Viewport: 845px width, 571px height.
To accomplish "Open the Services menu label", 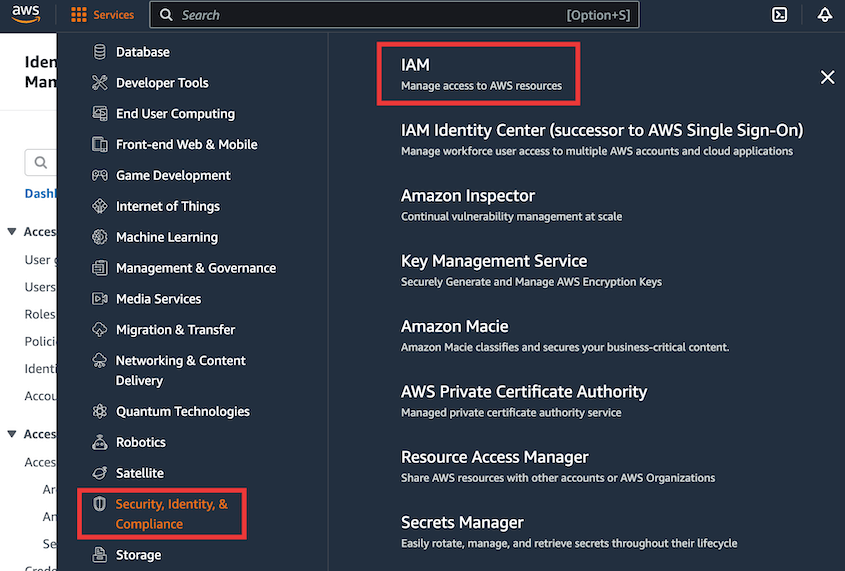I will coord(113,15).
